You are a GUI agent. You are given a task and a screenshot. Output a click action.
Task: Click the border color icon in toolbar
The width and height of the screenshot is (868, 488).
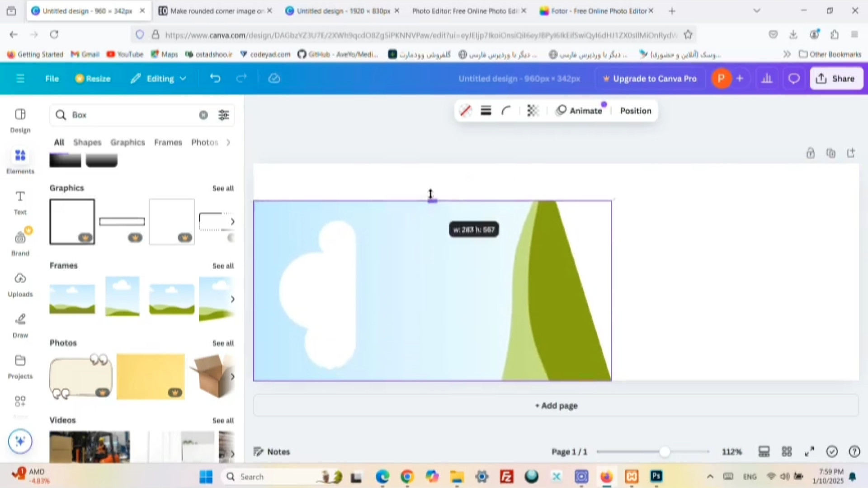(465, 111)
